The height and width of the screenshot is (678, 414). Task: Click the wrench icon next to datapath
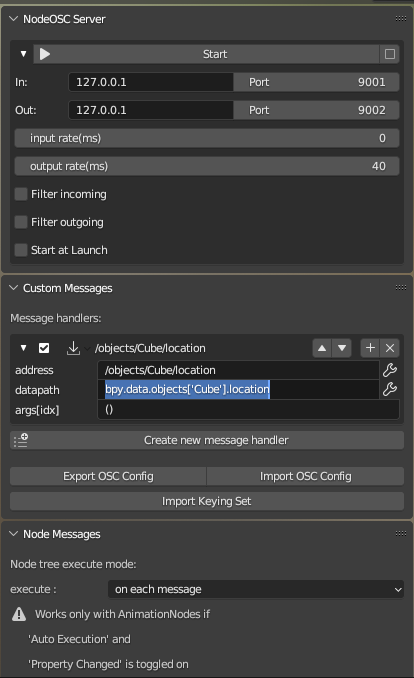coord(390,389)
